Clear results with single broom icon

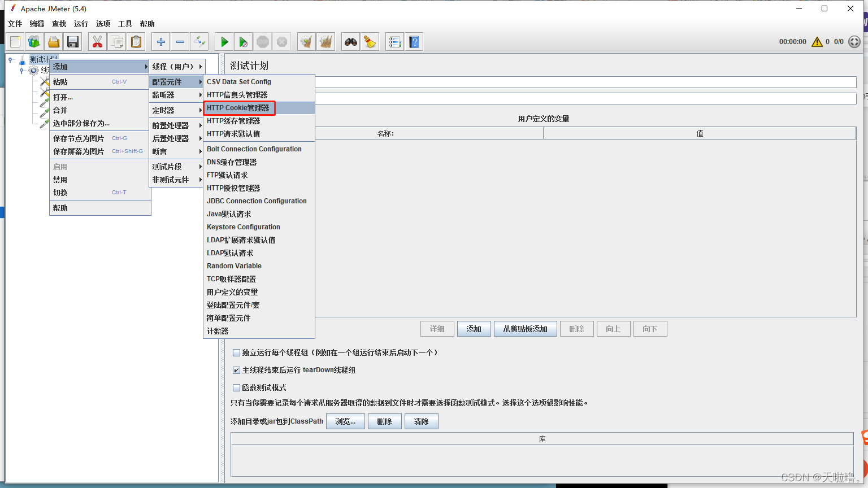click(x=306, y=42)
